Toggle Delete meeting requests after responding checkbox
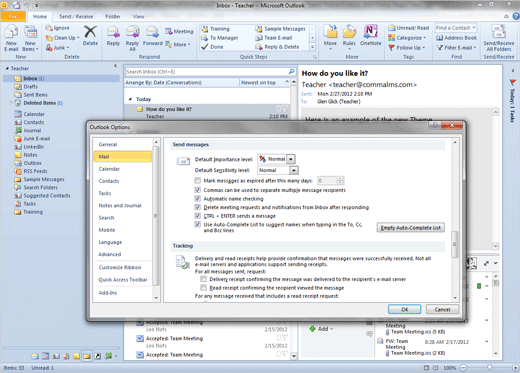Viewport: 520px width, 373px height. (x=198, y=207)
